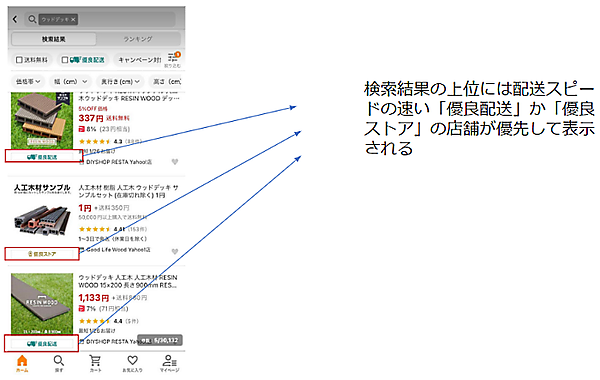Click the result count indicator over the third item
Image resolution: width=600 pixels, height=380 pixels.
[x=160, y=340]
